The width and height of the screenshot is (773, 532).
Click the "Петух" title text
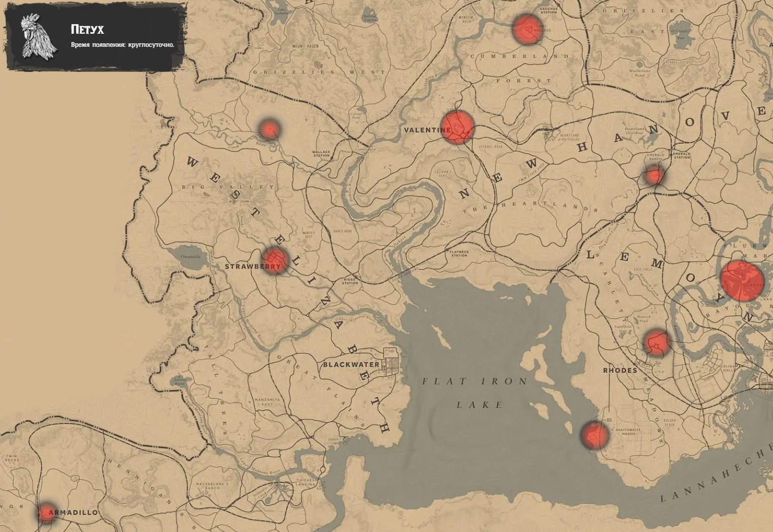pyautogui.click(x=88, y=29)
